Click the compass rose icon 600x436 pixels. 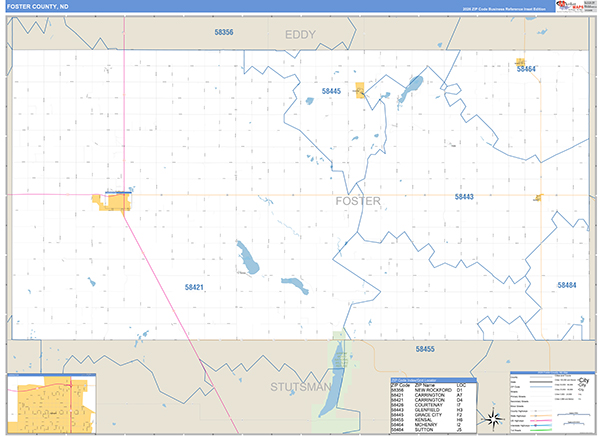coord(494,419)
